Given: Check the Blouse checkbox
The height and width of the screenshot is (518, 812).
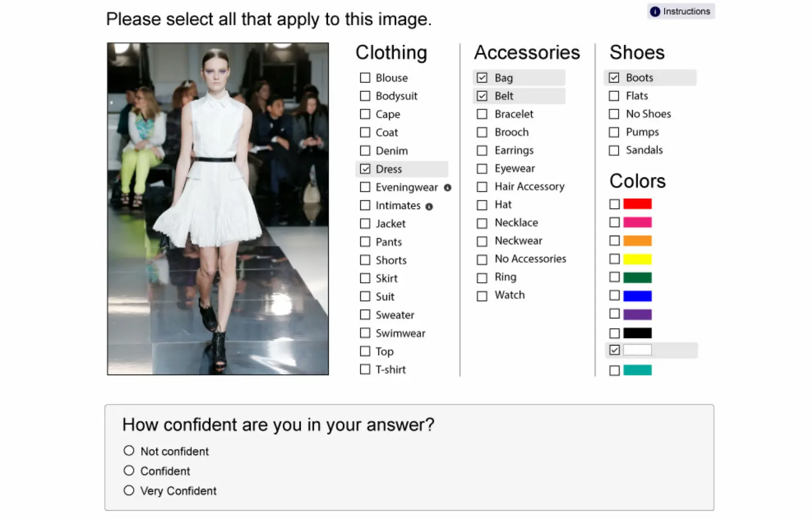Looking at the screenshot, I should click(365, 78).
